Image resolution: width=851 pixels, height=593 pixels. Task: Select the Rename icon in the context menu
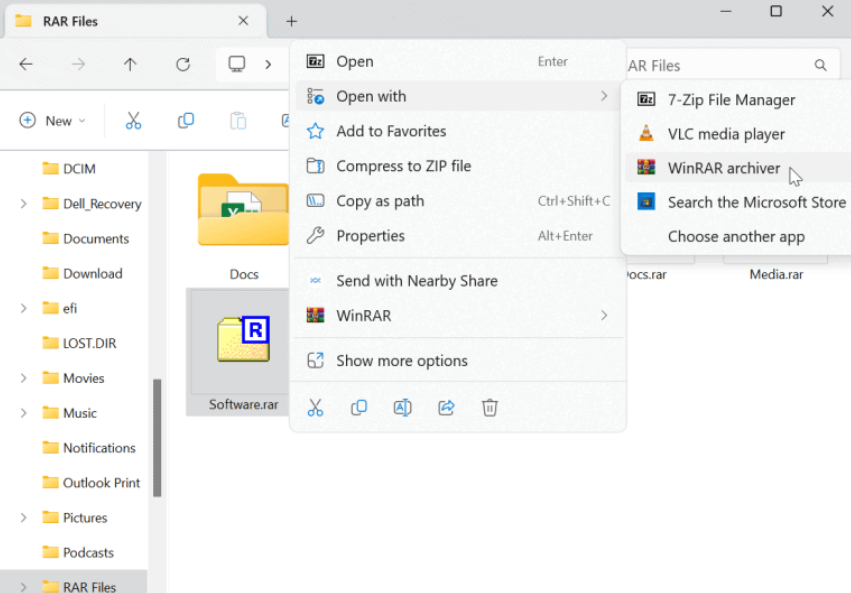point(403,407)
